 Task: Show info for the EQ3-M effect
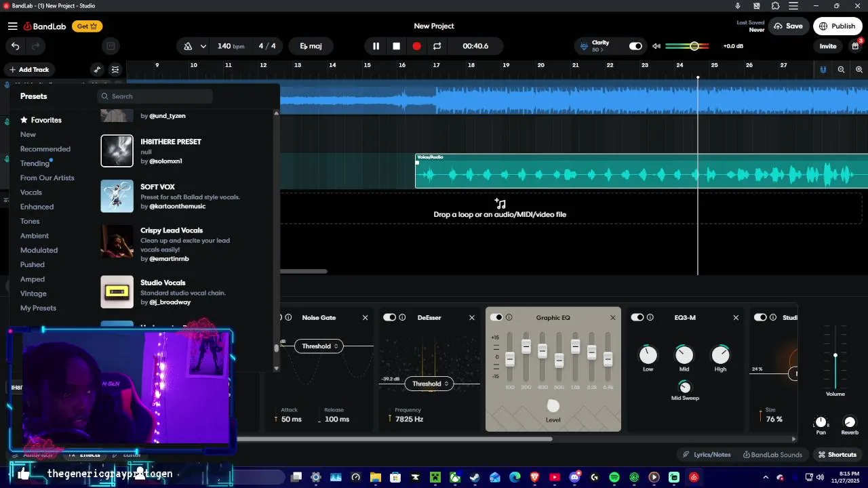(650, 317)
